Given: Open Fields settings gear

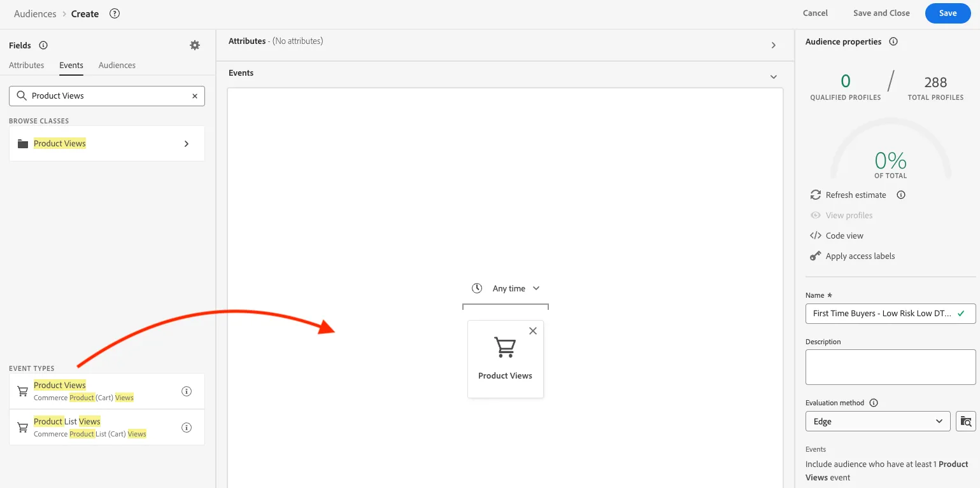Looking at the screenshot, I should coord(195,45).
